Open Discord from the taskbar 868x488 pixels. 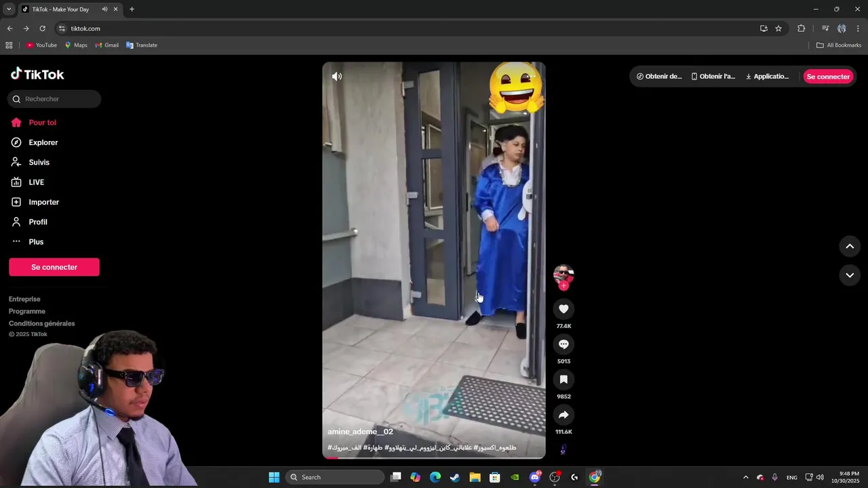(x=535, y=477)
